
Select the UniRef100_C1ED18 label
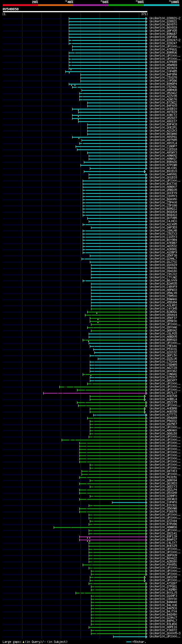pyautogui.click(x=163, y=149)
